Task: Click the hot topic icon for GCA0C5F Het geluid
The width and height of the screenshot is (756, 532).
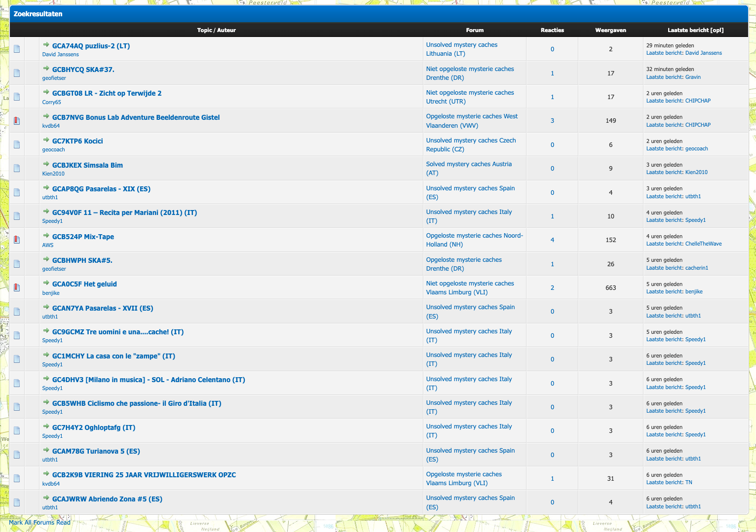Action: [x=17, y=287]
